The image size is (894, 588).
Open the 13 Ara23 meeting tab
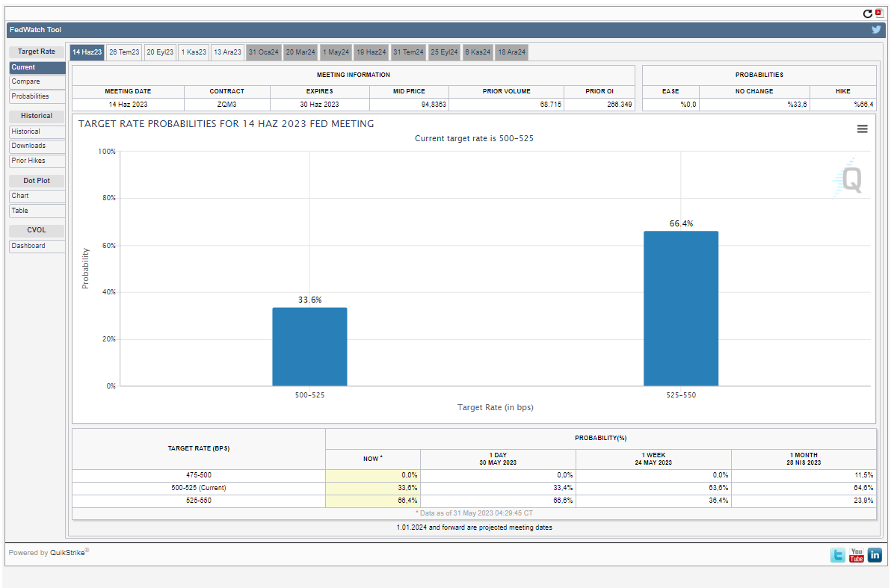[227, 52]
